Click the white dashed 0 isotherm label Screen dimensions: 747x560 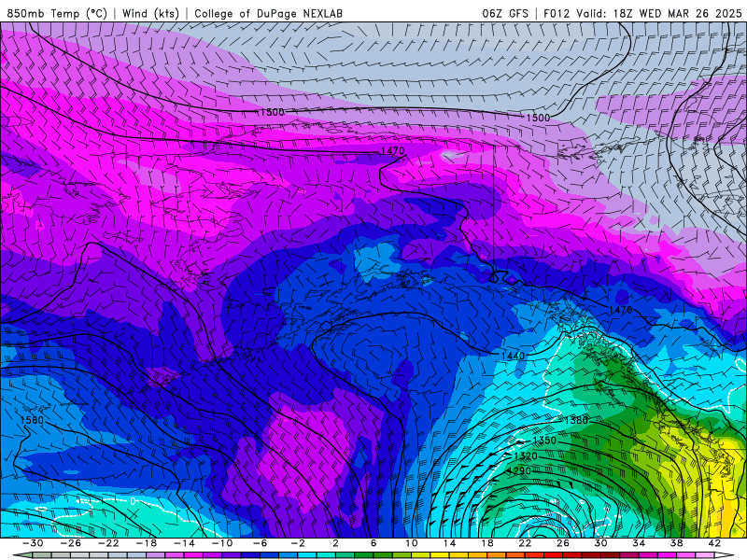pos(134,501)
